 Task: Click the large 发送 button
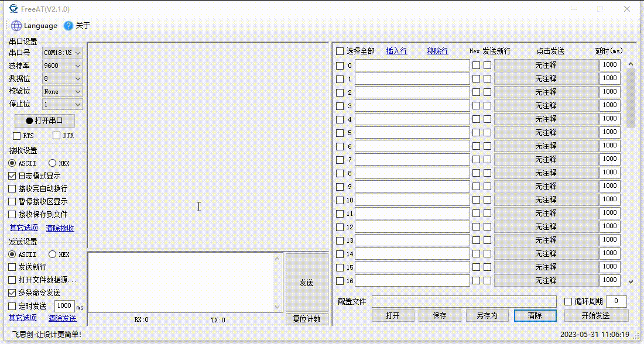pyautogui.click(x=306, y=283)
